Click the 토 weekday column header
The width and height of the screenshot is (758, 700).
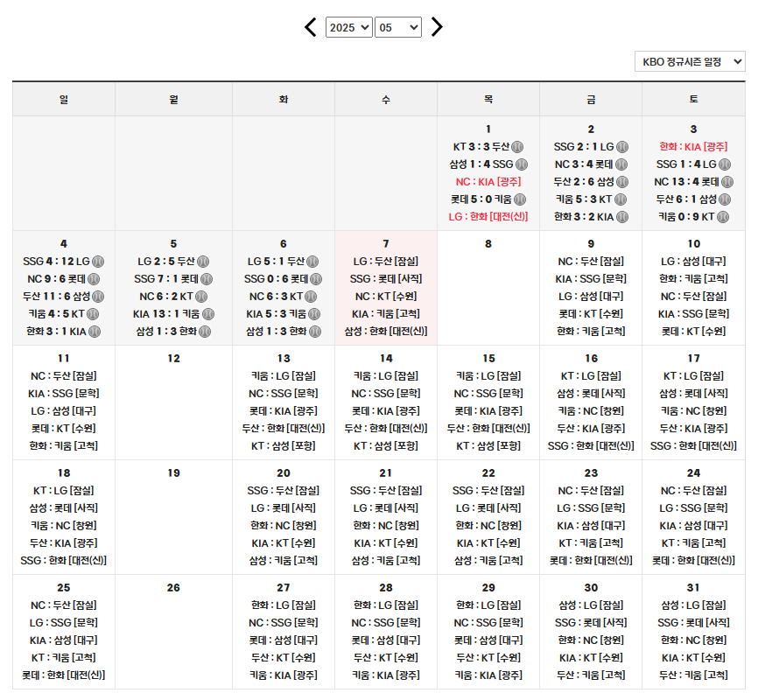pos(693,99)
